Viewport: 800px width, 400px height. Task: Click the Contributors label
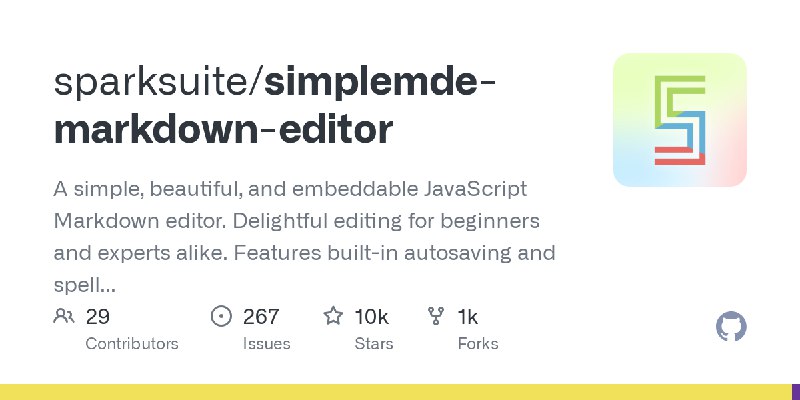pyautogui.click(x=132, y=343)
